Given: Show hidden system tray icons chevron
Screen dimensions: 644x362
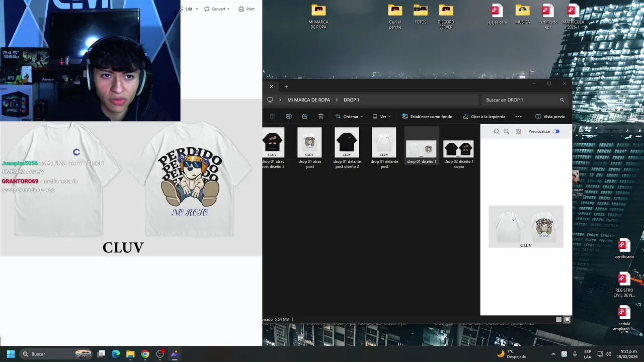Looking at the screenshot, I should pos(553,354).
